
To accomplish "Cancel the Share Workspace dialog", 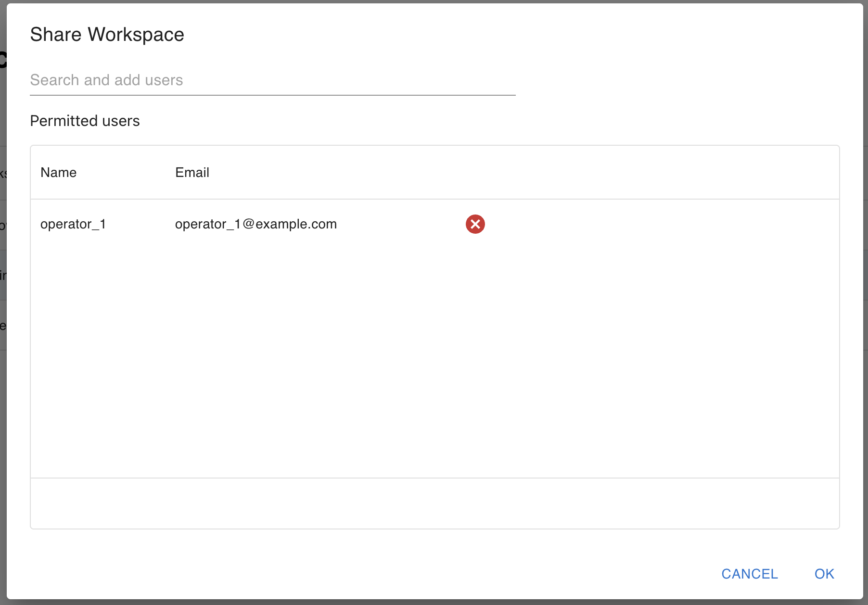I will (749, 574).
